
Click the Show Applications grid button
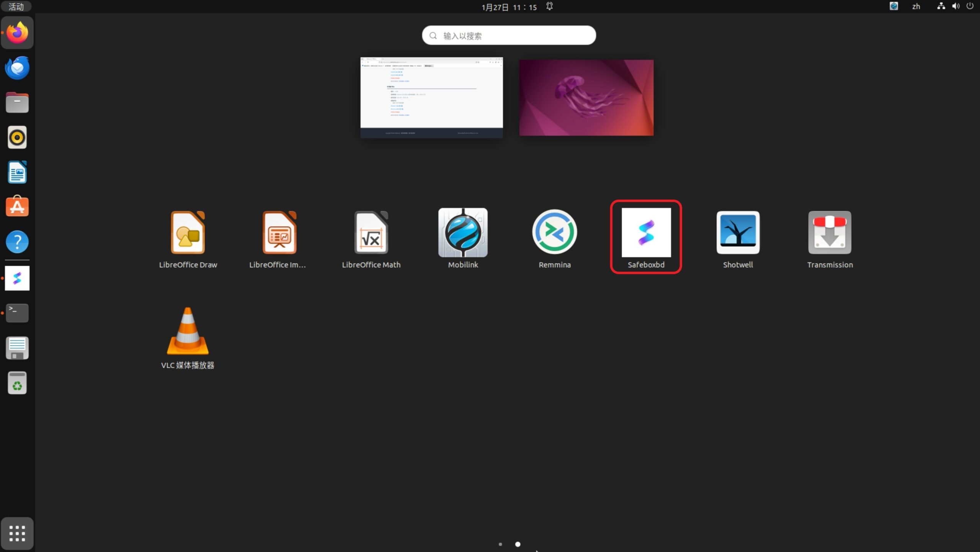(x=17, y=533)
